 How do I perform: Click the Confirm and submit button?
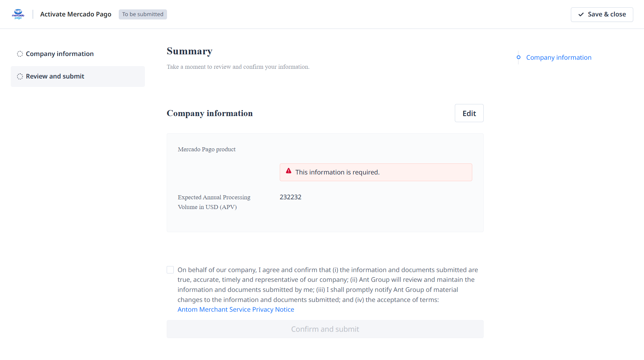click(325, 329)
